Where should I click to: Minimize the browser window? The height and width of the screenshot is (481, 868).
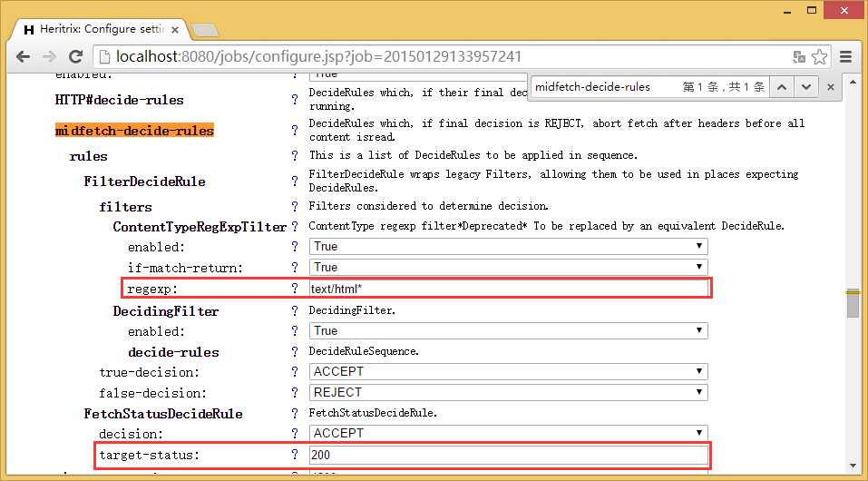point(785,11)
